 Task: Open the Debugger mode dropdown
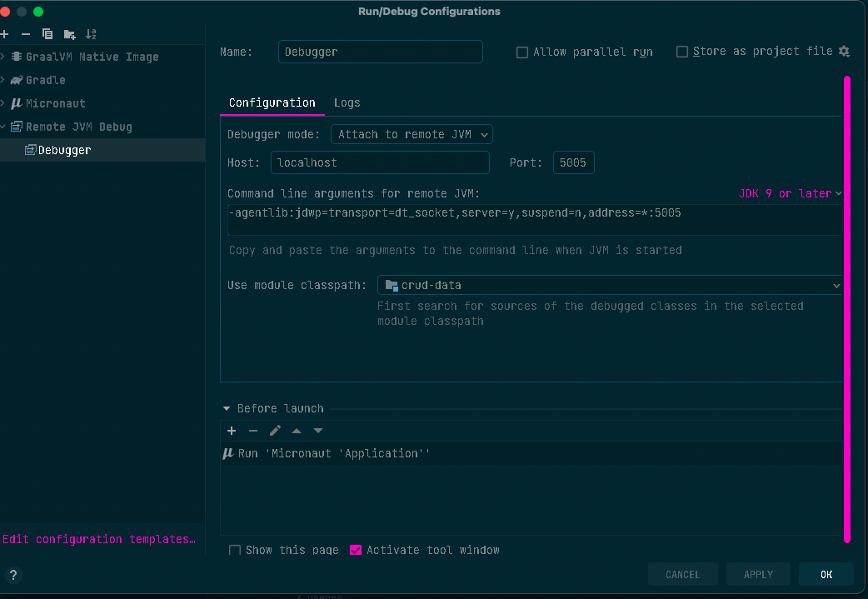pos(412,134)
